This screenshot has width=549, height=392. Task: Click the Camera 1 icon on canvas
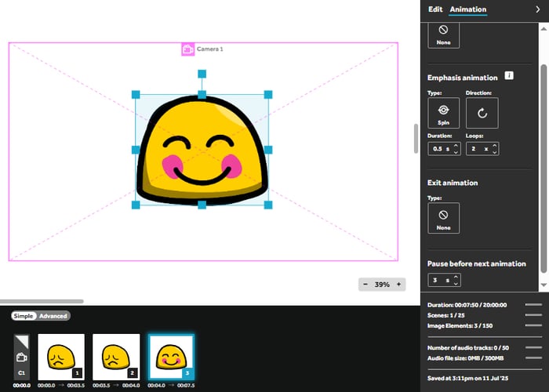coord(188,49)
